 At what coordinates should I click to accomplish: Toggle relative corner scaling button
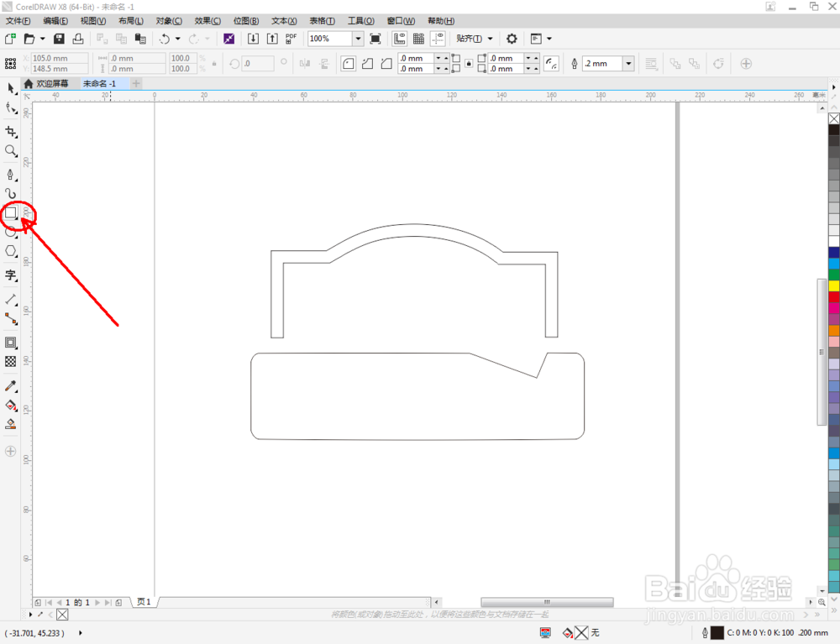coord(551,64)
